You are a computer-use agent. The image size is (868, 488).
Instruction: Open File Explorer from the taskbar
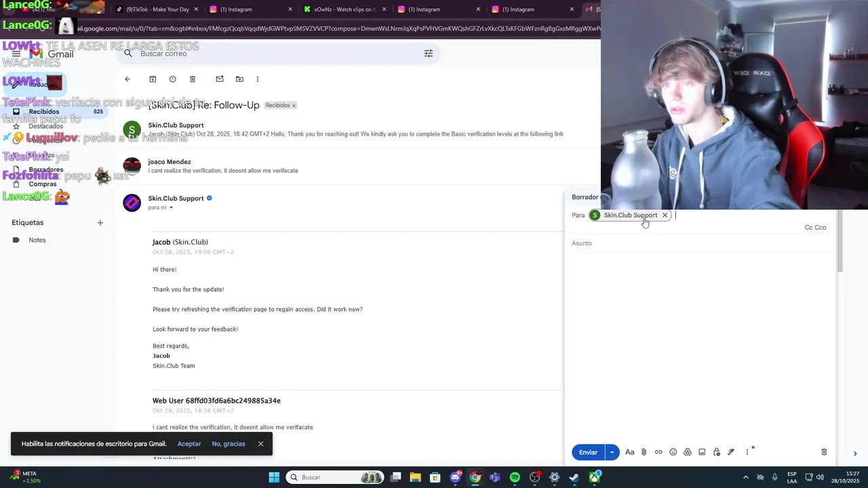click(416, 477)
